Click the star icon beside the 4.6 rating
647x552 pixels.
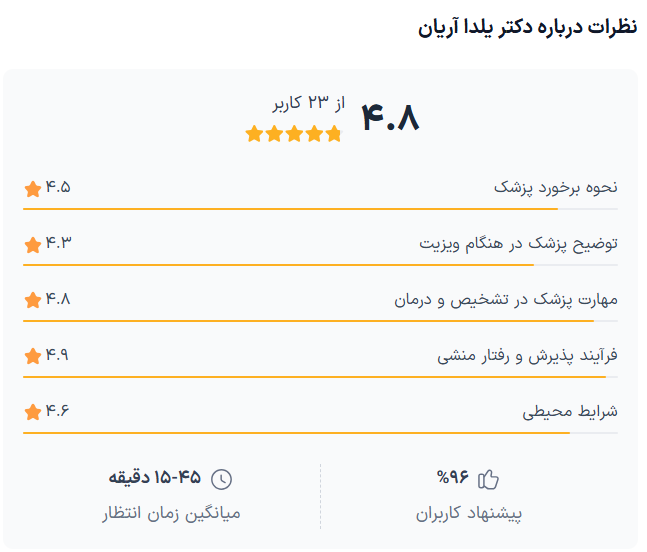click(32, 412)
